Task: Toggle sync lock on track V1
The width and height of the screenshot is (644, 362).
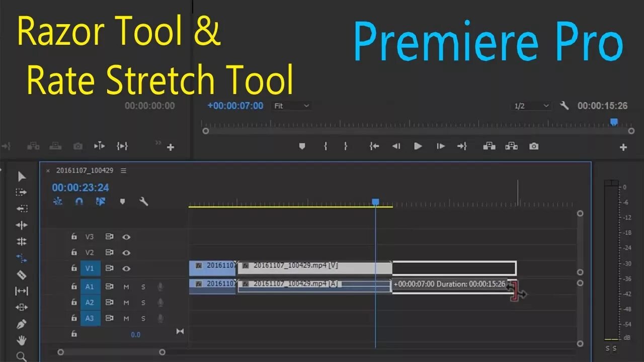Action: click(109, 268)
